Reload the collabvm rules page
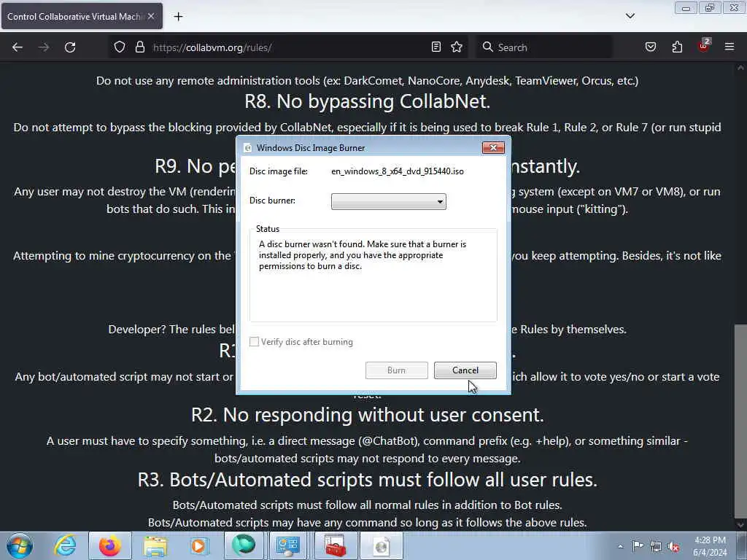Screen dimensions: 747x560 70,47
